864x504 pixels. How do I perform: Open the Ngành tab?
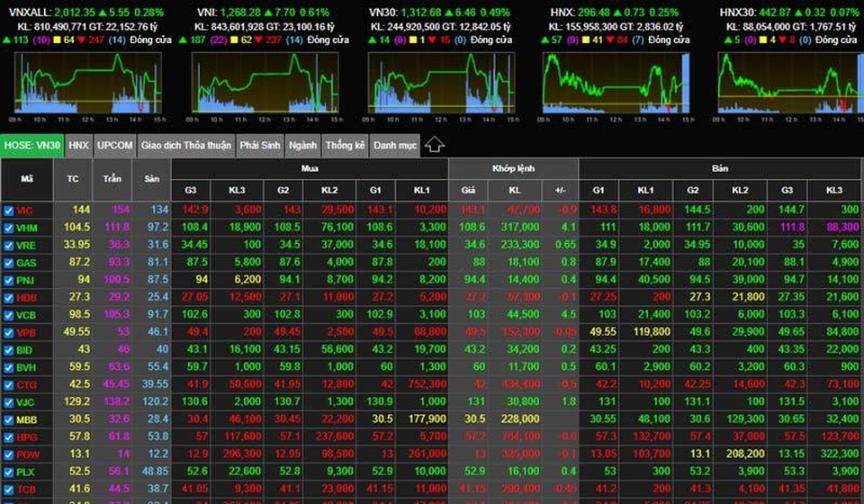302,146
